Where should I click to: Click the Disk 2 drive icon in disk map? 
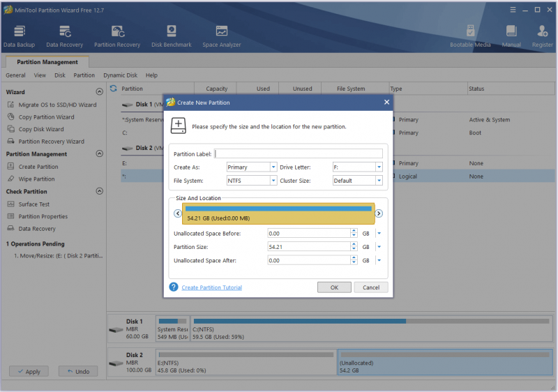pos(116,363)
